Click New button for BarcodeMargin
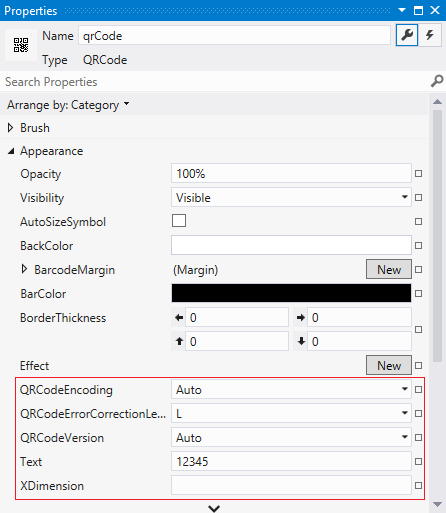Image resolution: width=446 pixels, height=513 pixels. click(x=389, y=269)
